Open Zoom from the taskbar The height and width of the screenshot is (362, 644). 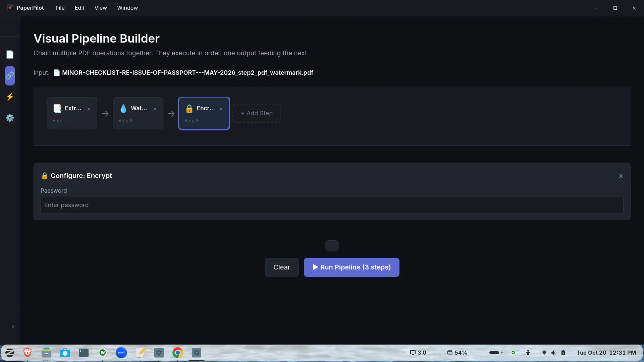(x=121, y=353)
